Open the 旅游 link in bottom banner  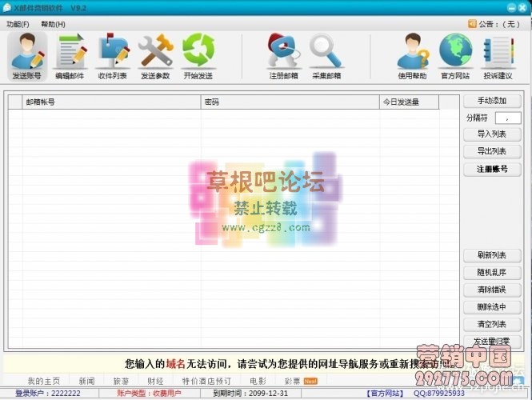[x=121, y=381]
